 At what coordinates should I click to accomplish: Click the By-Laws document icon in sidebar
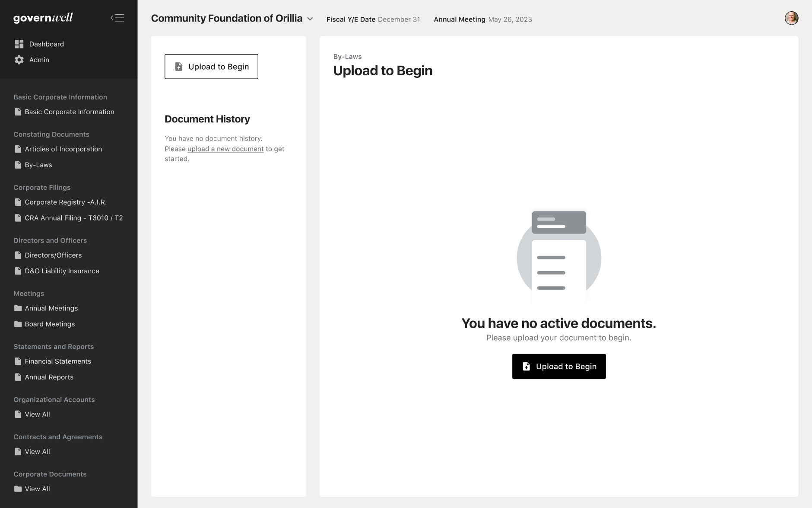(18, 165)
